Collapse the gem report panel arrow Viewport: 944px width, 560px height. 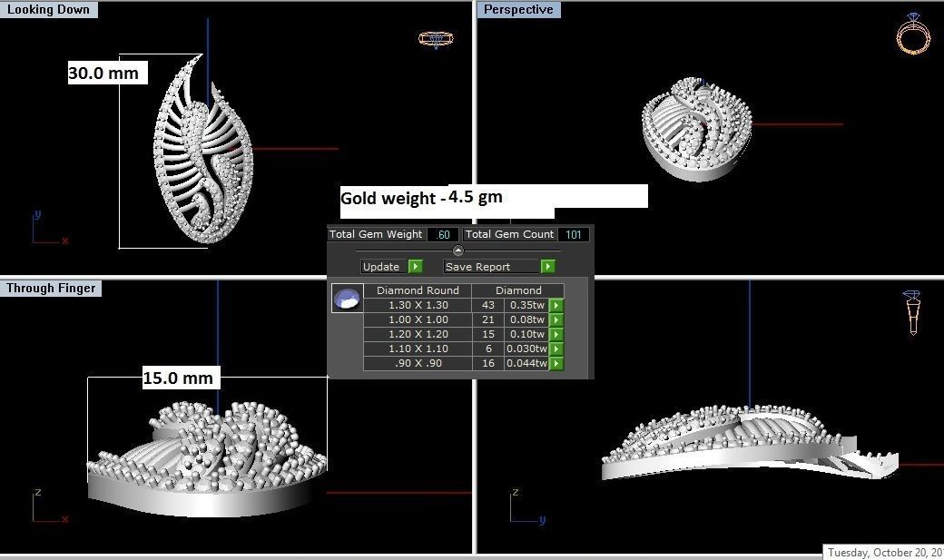(458, 251)
